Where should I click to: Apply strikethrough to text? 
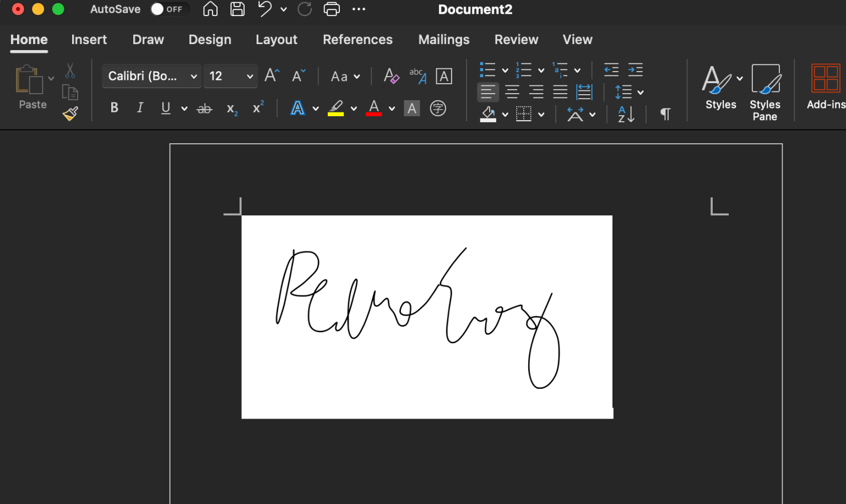[x=204, y=108]
